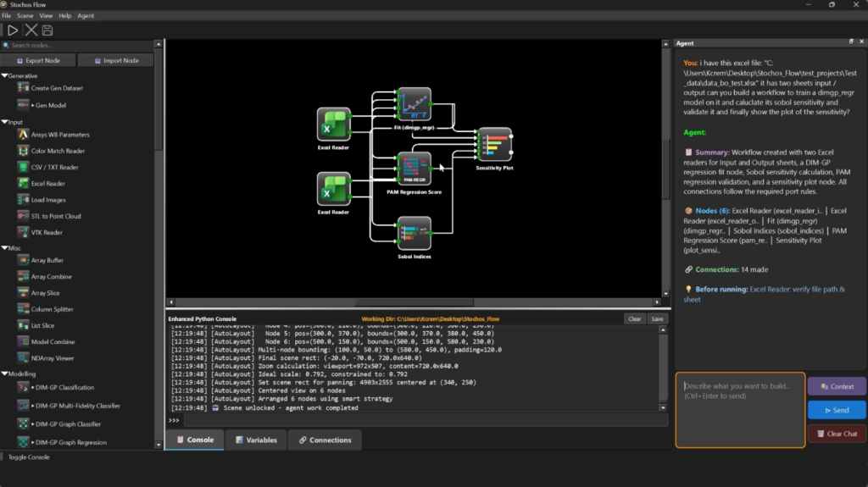Float the Agent panel using undock button

click(x=851, y=42)
